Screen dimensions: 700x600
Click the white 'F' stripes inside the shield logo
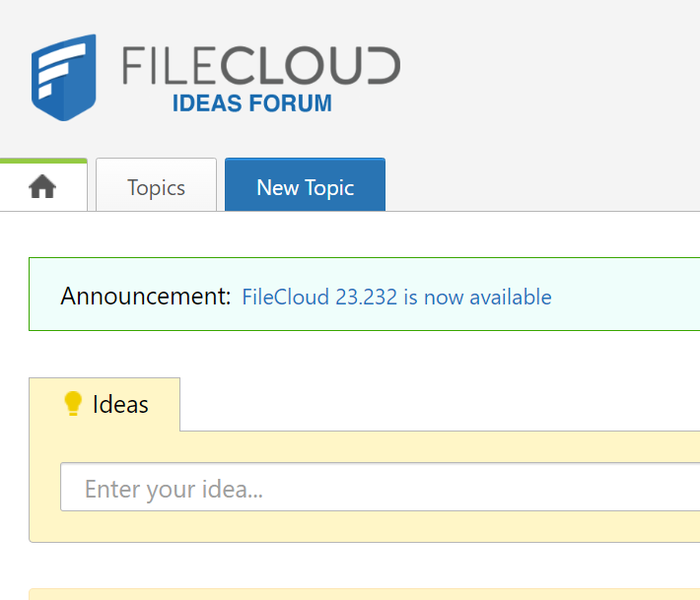(x=61, y=70)
